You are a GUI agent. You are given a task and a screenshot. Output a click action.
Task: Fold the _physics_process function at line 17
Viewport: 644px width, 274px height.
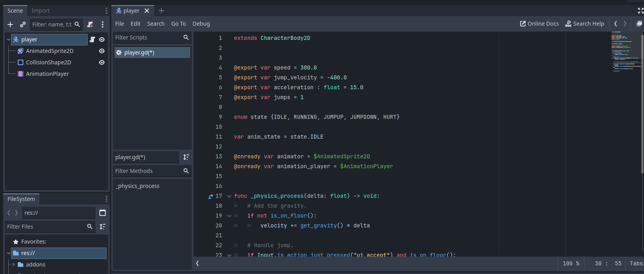229,196
